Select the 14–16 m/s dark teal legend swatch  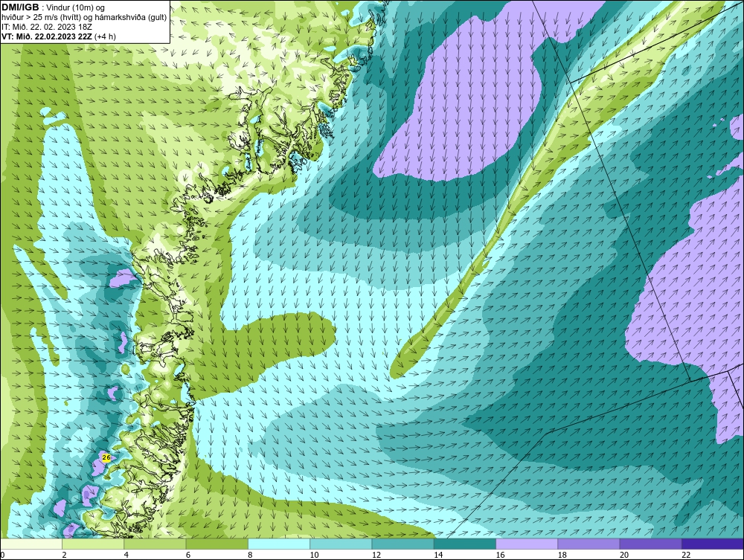[x=465, y=544]
